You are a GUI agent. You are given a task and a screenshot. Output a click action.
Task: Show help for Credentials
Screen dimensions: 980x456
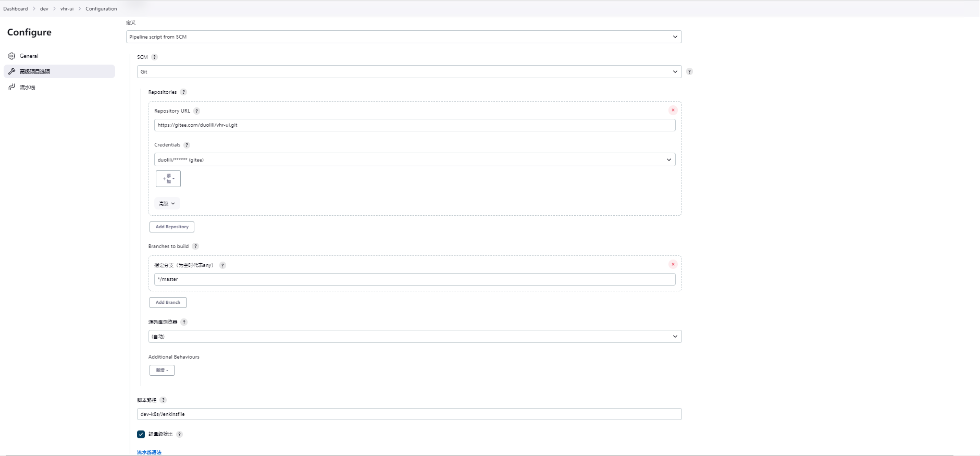[x=187, y=145]
